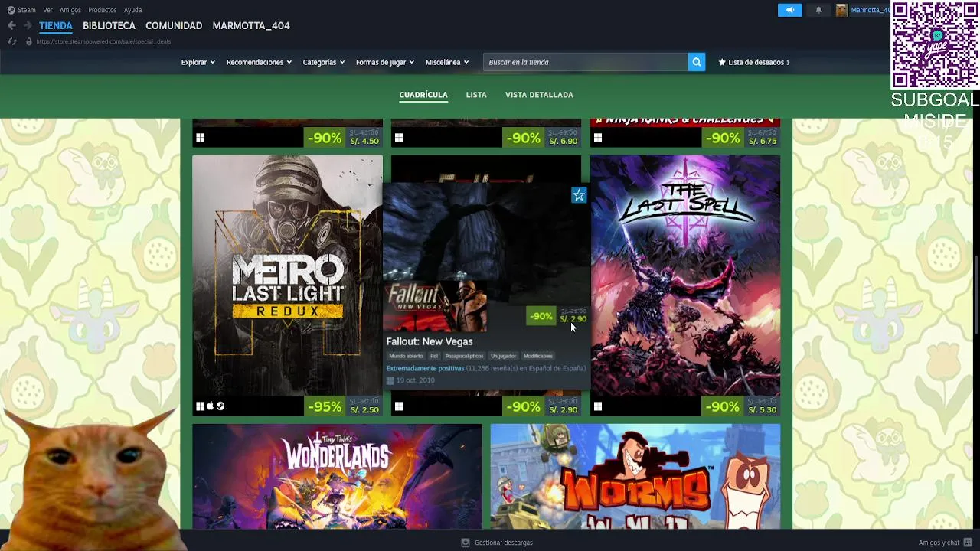Click Metro Last Light -95% discount badge
The height and width of the screenshot is (551, 980).
325,407
